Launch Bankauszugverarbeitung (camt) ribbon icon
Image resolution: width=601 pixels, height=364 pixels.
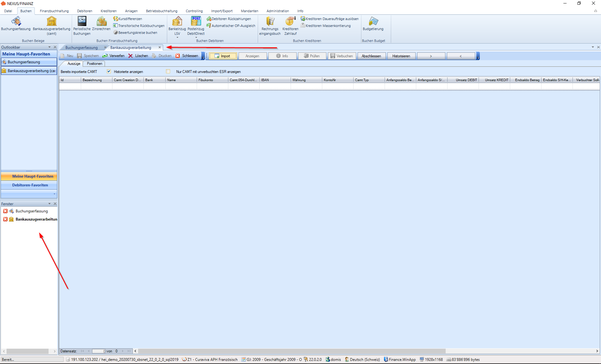tap(52, 26)
